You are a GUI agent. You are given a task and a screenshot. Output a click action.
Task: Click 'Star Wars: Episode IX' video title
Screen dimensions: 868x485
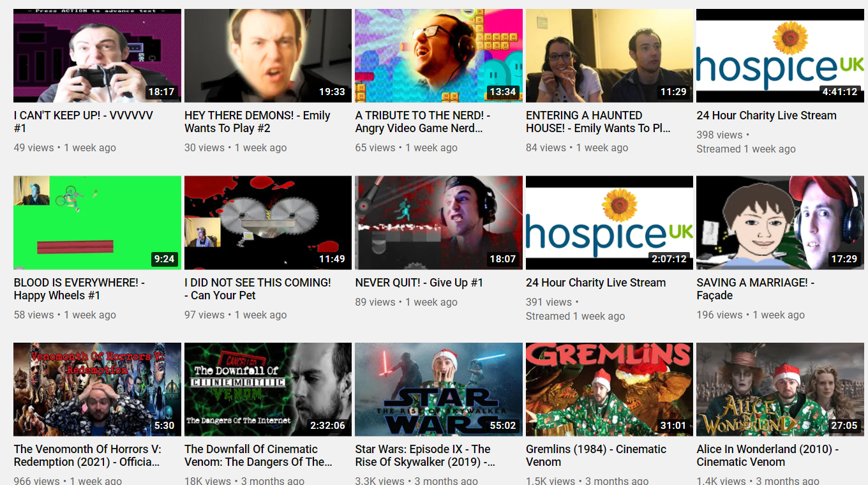point(426,456)
